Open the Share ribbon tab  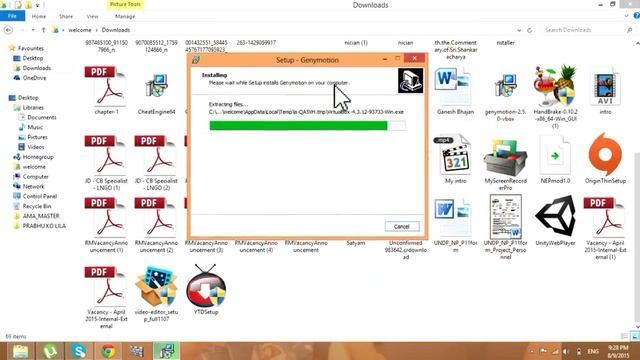(x=66, y=16)
